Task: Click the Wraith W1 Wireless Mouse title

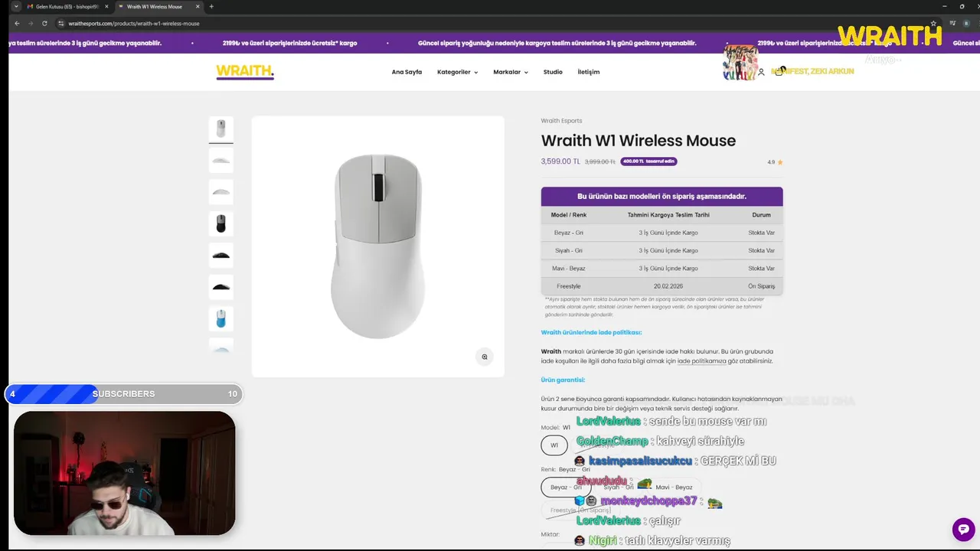Action: click(639, 141)
